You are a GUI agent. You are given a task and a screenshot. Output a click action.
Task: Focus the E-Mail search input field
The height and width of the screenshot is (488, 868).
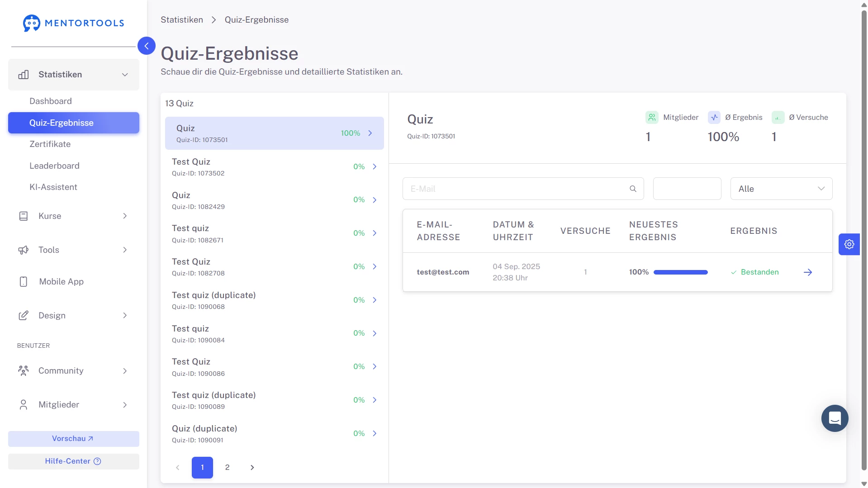click(516, 189)
